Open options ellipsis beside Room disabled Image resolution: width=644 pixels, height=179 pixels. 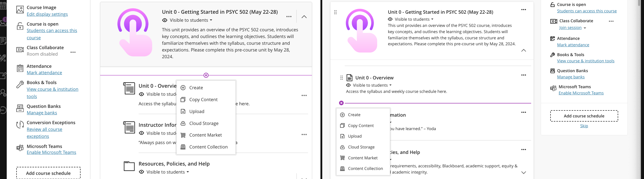coord(73,52)
